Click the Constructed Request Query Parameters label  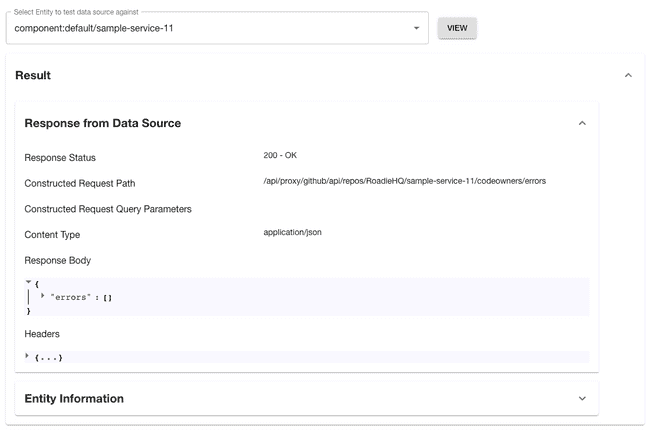click(x=108, y=209)
